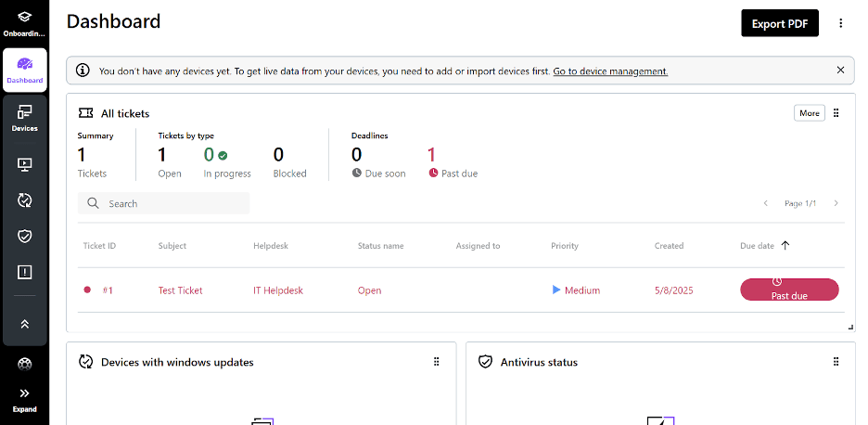
Task: Sort by Helpdesk column header
Action: click(x=271, y=246)
